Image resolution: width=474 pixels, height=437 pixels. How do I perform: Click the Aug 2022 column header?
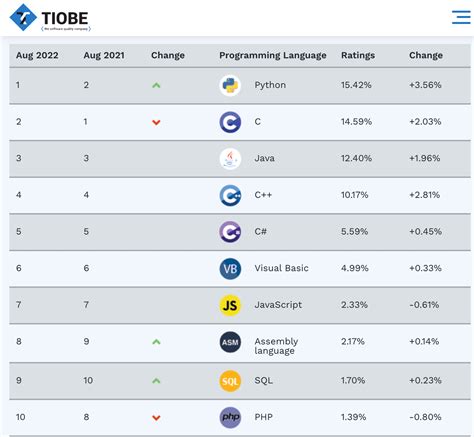[37, 55]
